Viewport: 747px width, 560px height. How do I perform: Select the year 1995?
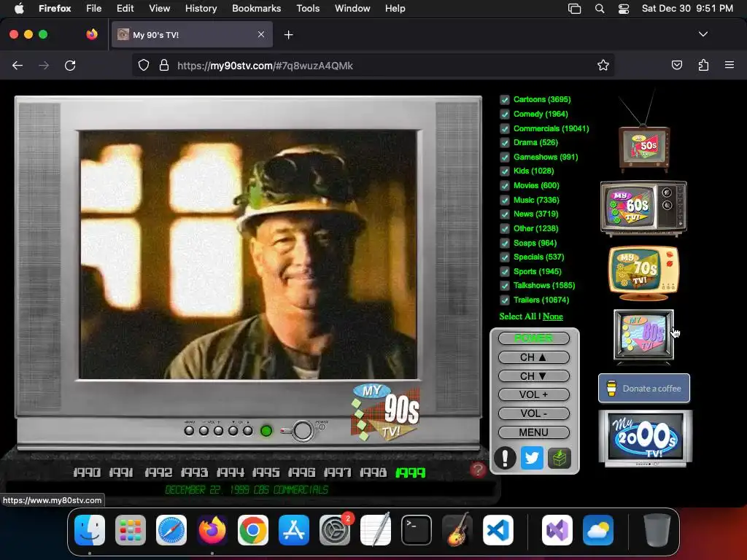[266, 472]
